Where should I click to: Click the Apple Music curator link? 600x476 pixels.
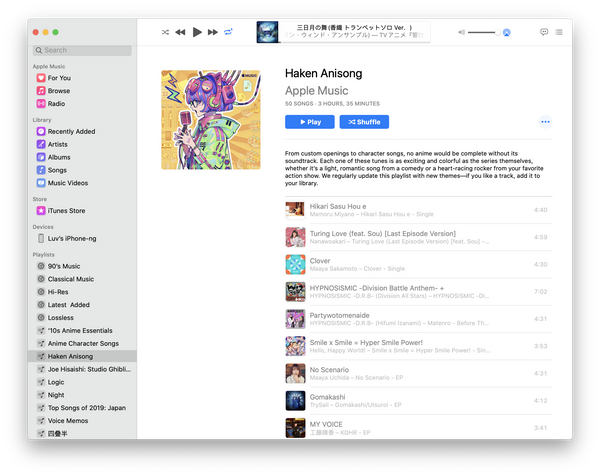pos(317,91)
